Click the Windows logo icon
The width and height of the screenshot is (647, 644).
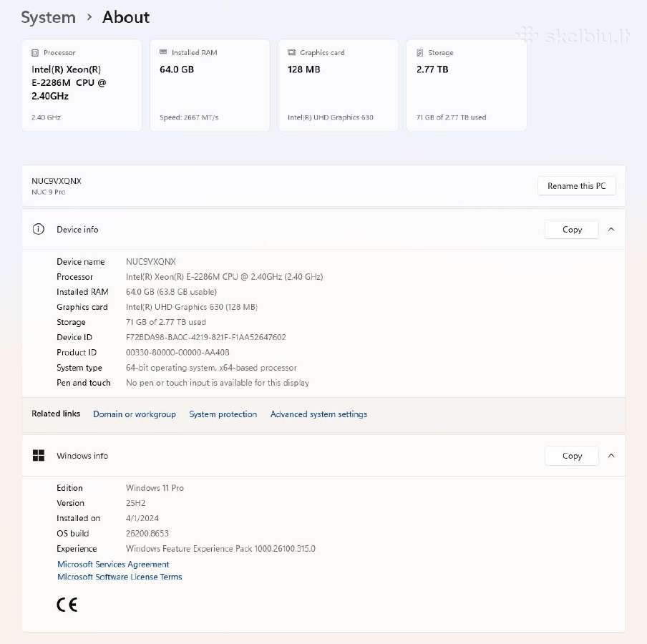(x=39, y=456)
